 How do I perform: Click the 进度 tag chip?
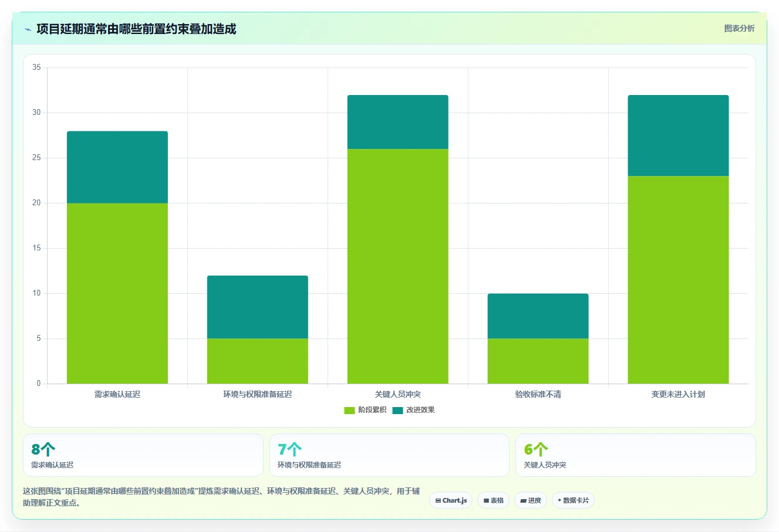pyautogui.click(x=531, y=500)
